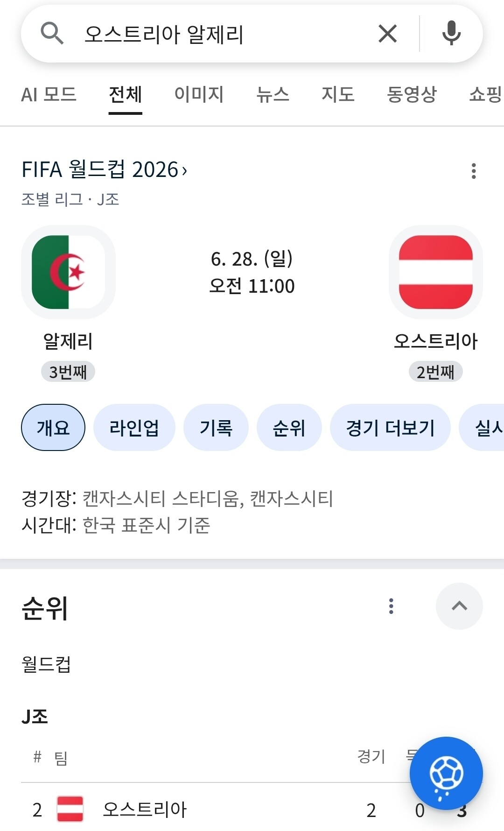
Task: Select the 라인업 chip
Action: point(134,428)
